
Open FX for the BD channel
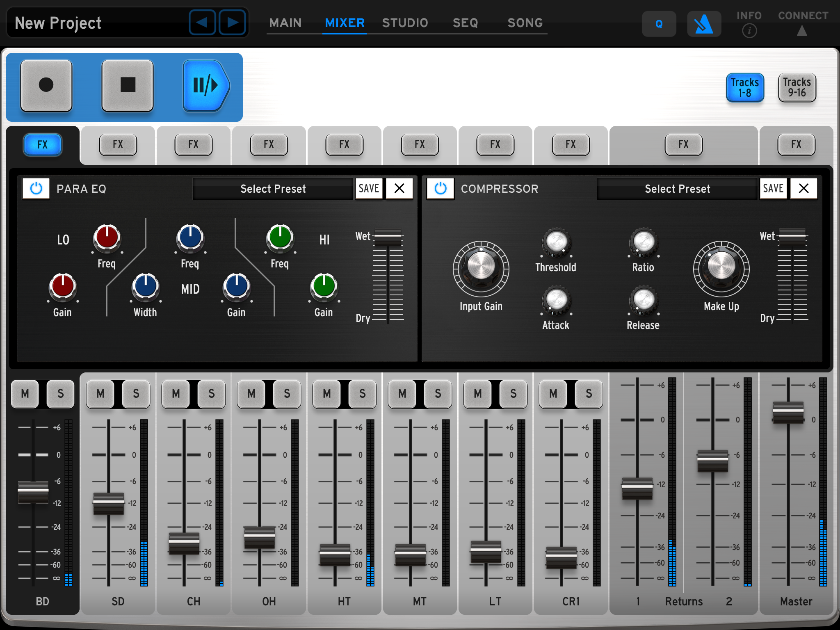point(43,144)
